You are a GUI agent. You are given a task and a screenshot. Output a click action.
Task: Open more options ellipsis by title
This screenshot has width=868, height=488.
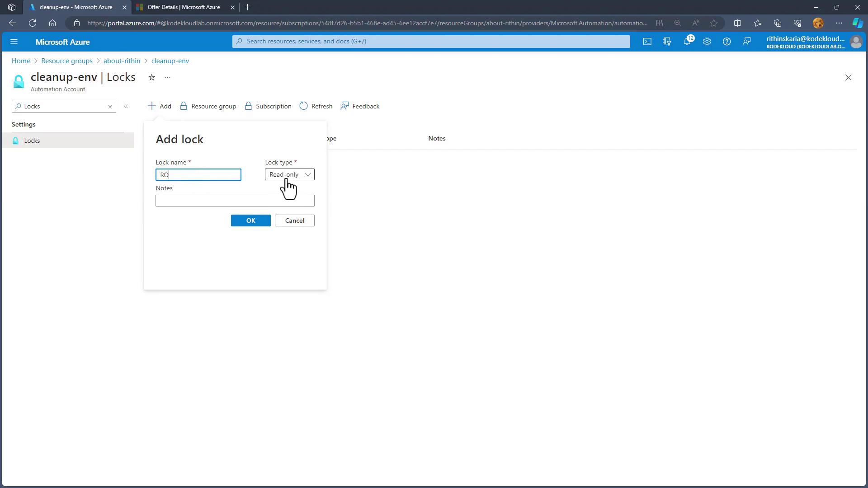[x=167, y=78]
